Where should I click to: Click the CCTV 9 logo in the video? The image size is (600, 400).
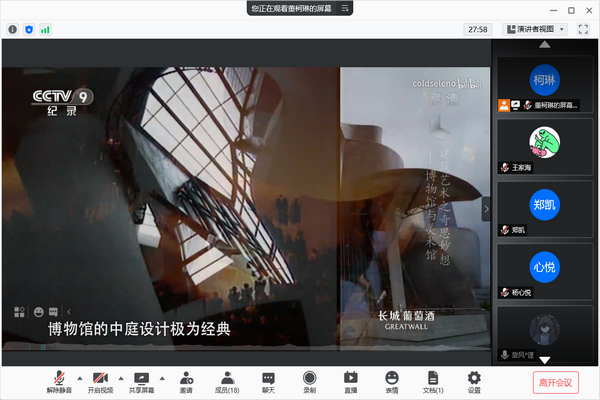(x=62, y=102)
